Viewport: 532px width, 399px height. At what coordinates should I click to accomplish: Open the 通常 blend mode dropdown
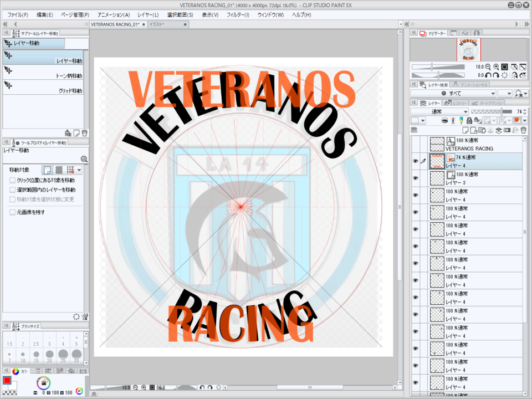[439, 111]
